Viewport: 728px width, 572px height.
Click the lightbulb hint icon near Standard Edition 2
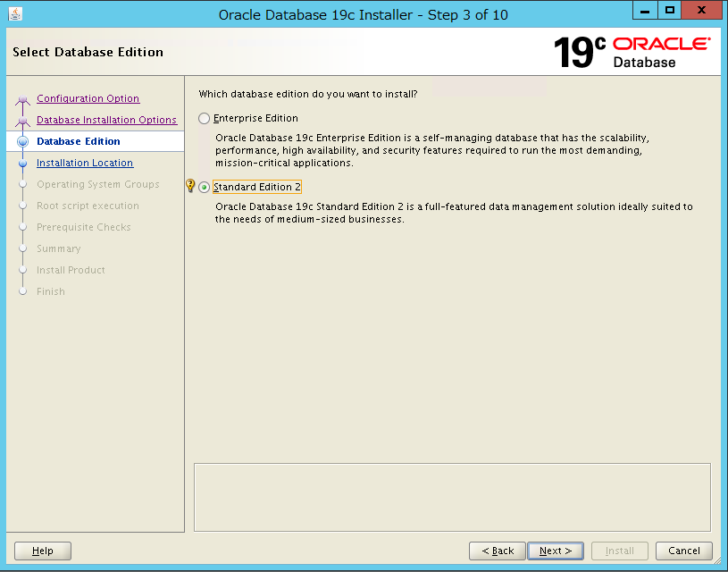click(x=189, y=186)
